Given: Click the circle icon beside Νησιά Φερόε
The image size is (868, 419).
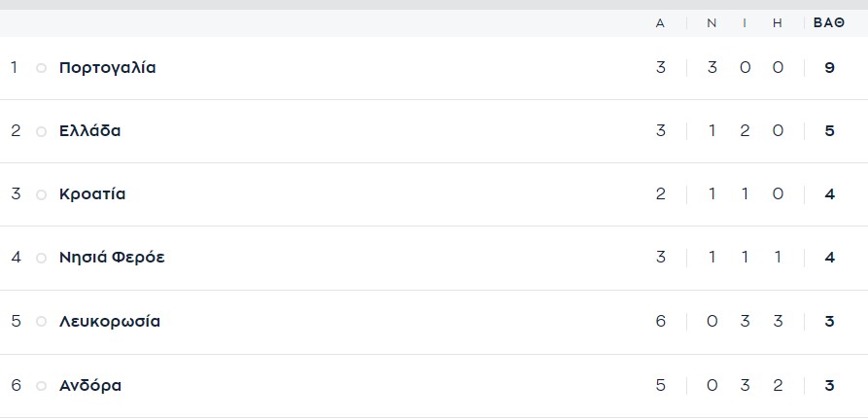Looking at the screenshot, I should coord(41,259).
